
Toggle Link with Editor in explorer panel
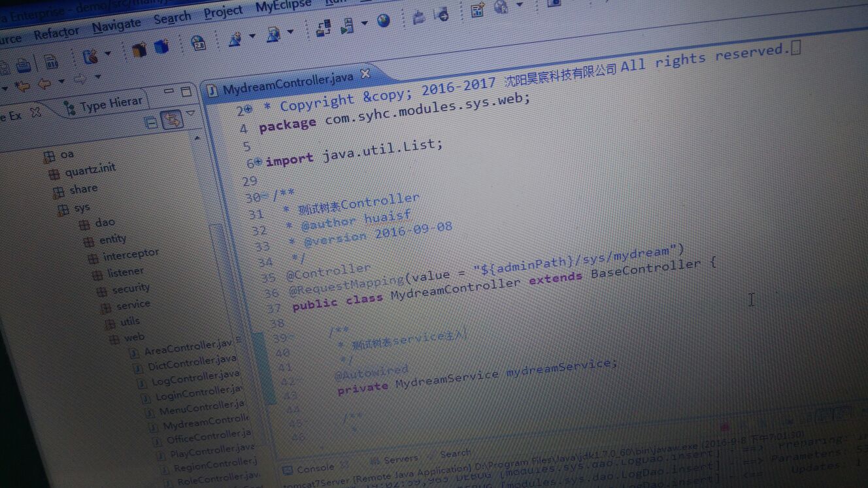[x=172, y=120]
